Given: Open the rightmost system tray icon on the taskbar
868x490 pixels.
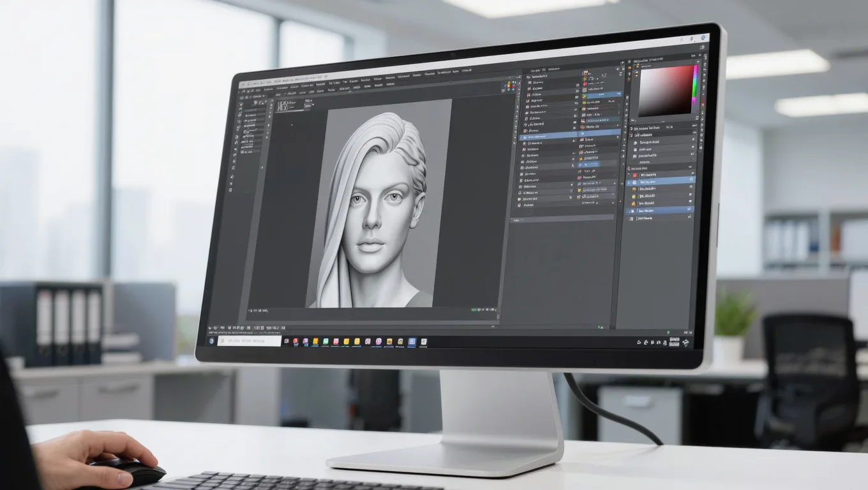Looking at the screenshot, I should pyautogui.click(x=685, y=343).
